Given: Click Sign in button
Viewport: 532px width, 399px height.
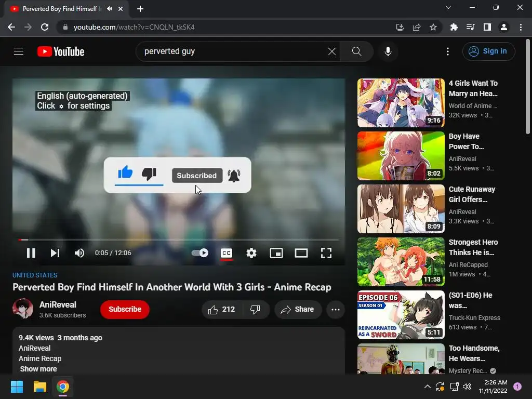Looking at the screenshot, I should [x=488, y=51].
